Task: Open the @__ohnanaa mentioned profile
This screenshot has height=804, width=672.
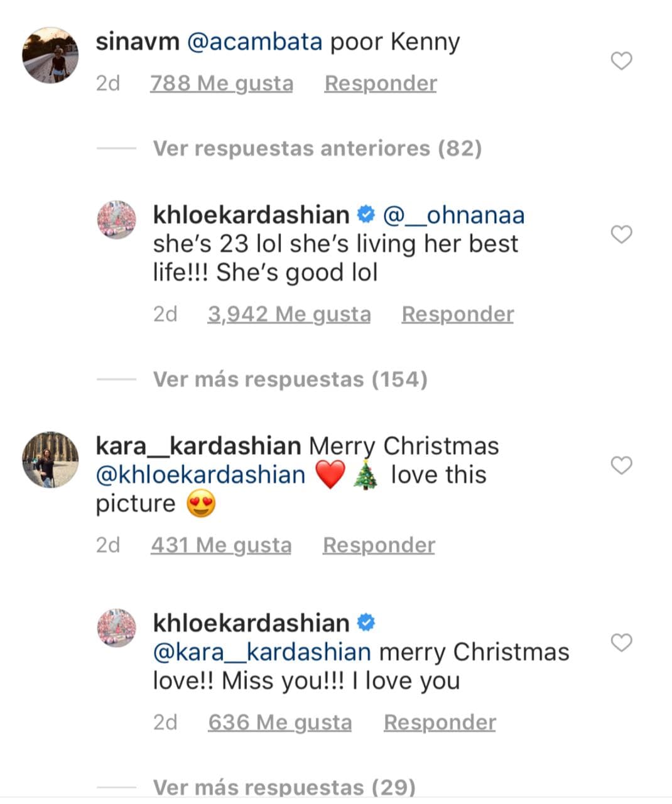Action: coord(453,214)
